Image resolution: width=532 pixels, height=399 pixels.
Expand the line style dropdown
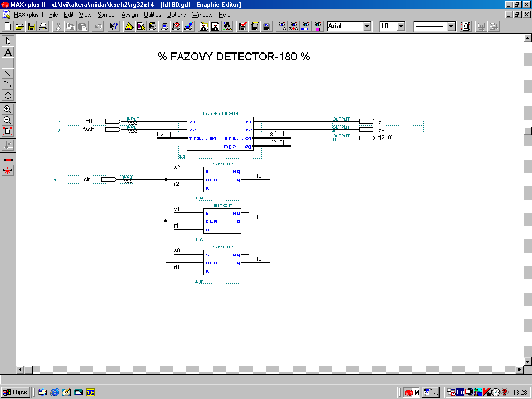[451, 26]
